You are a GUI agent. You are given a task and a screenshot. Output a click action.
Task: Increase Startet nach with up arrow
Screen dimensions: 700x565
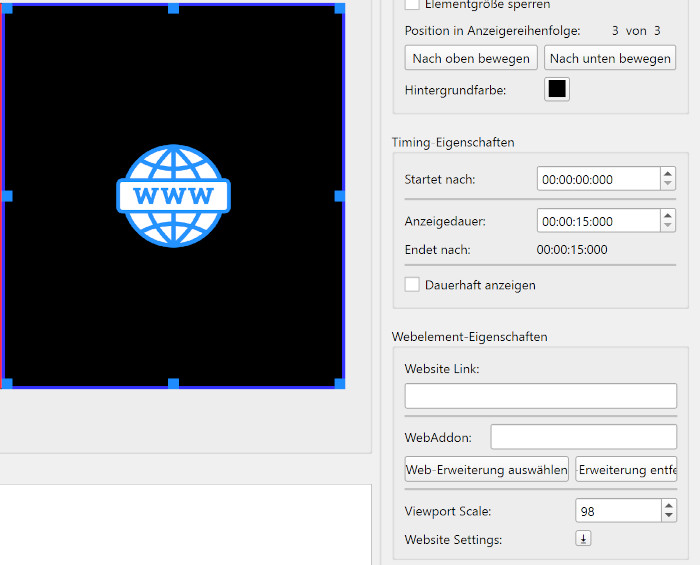pyautogui.click(x=668, y=174)
